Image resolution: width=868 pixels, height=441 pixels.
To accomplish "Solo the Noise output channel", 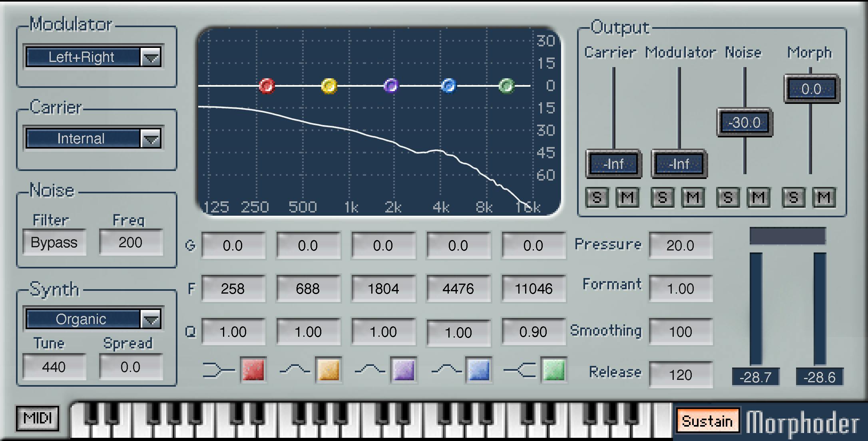I will point(728,197).
